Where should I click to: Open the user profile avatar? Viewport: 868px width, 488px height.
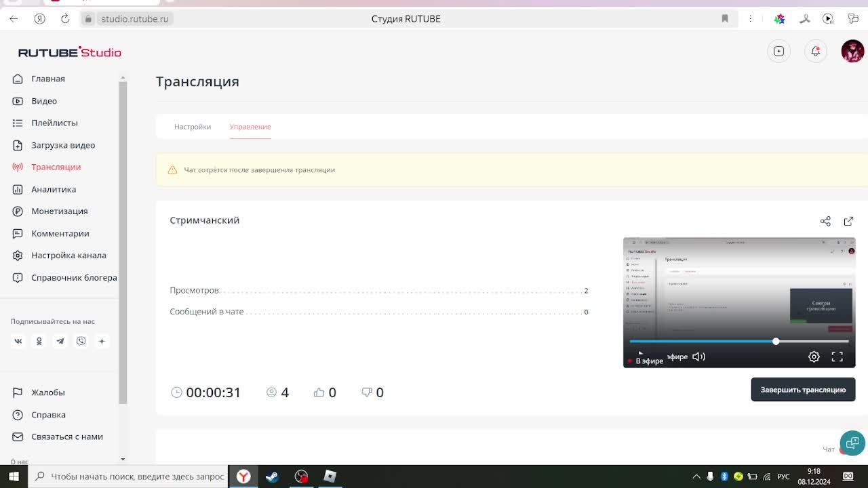point(852,51)
